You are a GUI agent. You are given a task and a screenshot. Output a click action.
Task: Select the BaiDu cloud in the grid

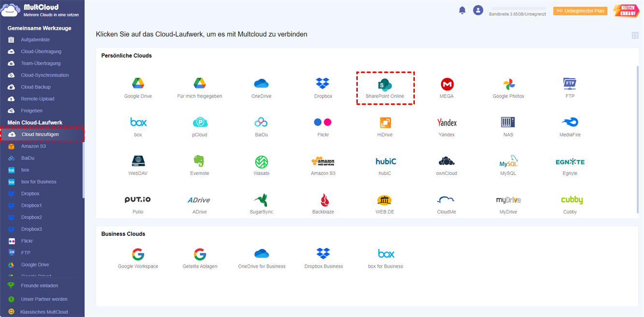click(x=261, y=127)
